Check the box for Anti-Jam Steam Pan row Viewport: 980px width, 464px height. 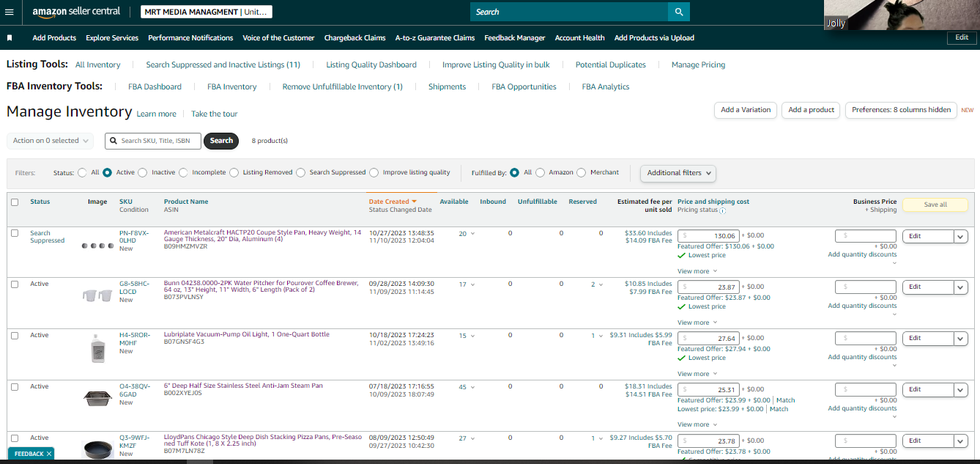click(15, 387)
